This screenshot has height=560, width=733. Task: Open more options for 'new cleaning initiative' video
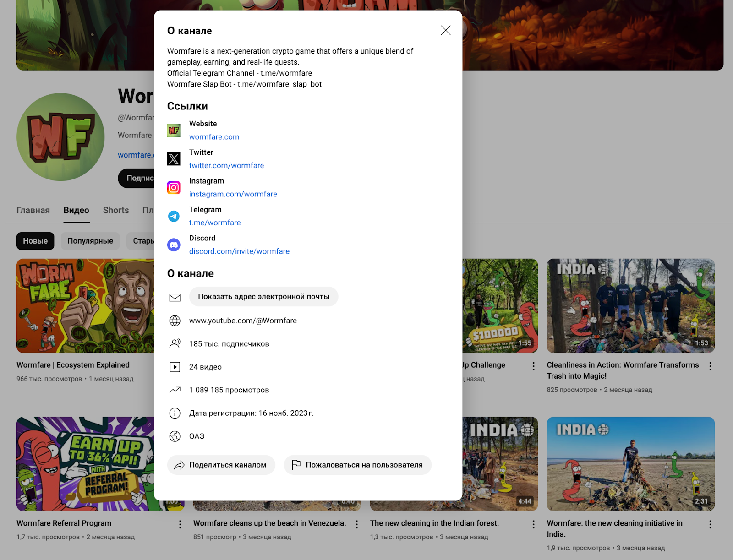(710, 524)
